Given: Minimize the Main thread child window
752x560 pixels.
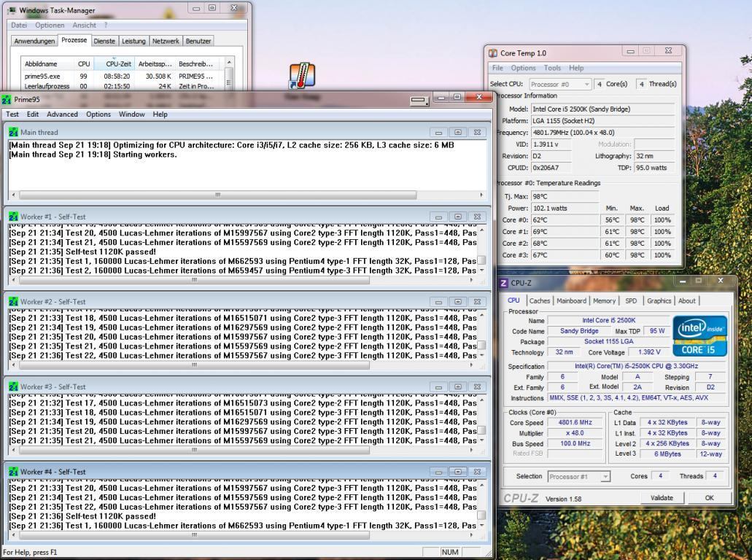Looking at the screenshot, I should tap(438, 132).
